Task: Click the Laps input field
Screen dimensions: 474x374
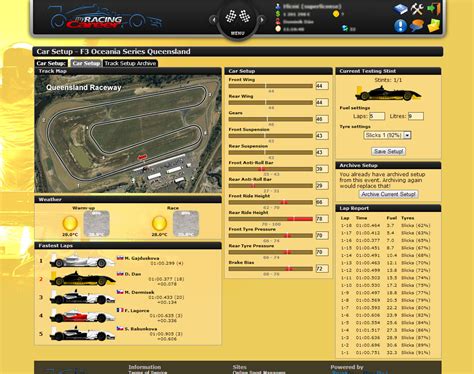Action: (x=377, y=116)
